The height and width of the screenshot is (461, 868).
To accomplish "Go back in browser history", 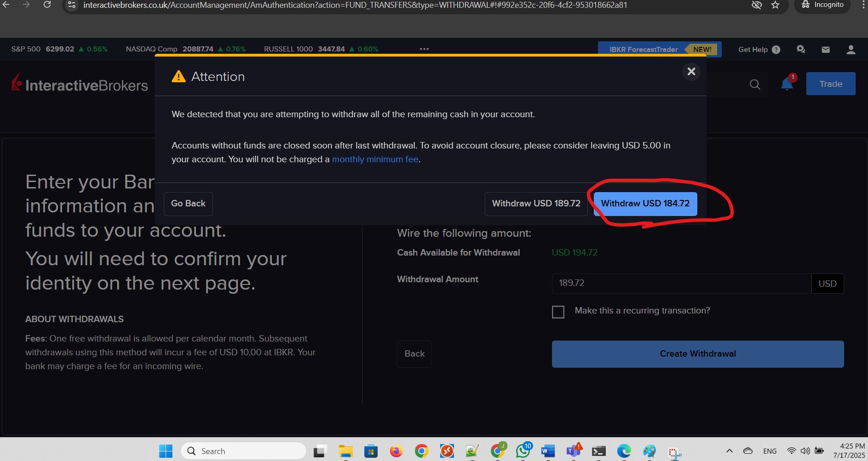I will click(6, 5).
